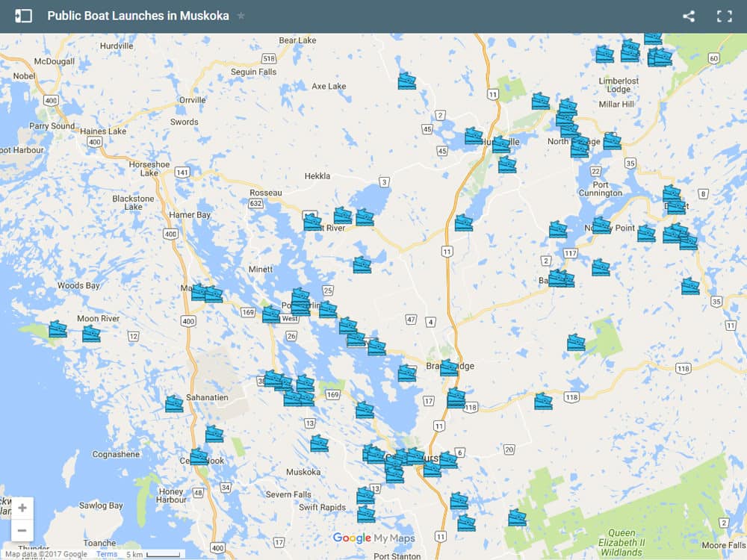
Task: Click the share map icon
Action: click(x=689, y=16)
